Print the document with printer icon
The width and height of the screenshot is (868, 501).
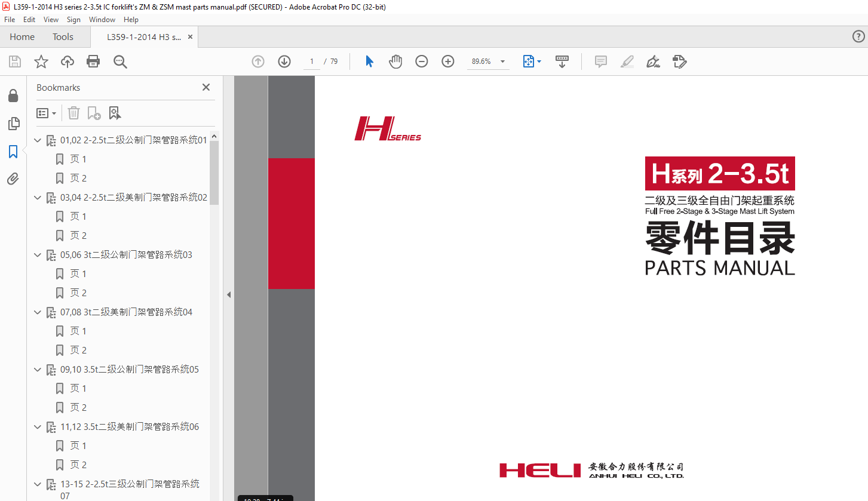tap(93, 62)
